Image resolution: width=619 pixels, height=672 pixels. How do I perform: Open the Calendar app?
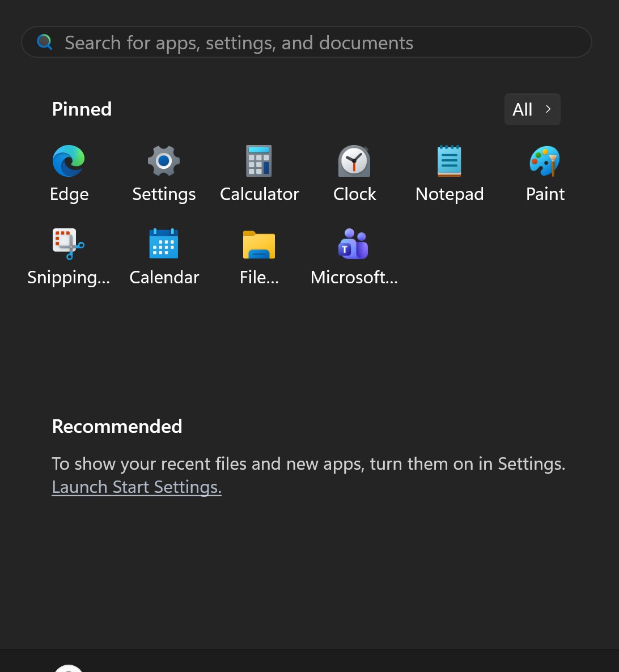[x=164, y=256]
